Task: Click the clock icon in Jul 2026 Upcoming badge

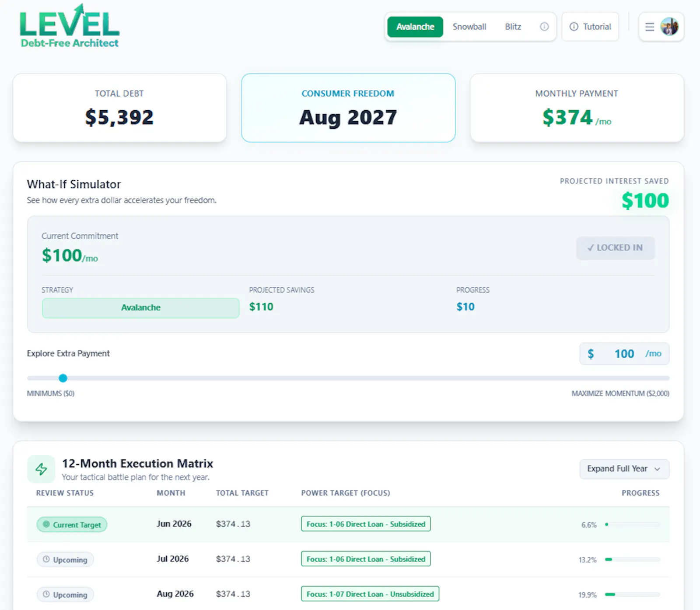Action: [46, 559]
